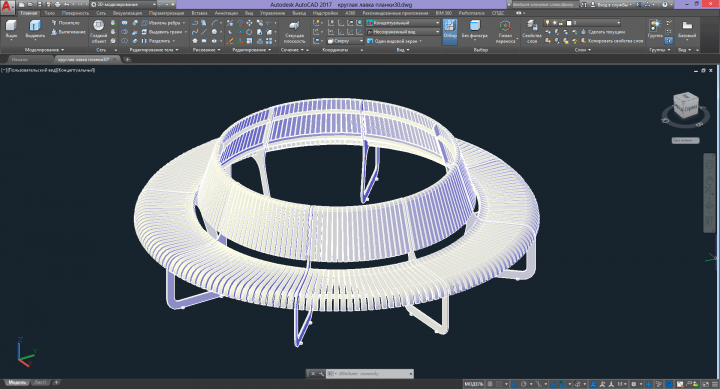Toggle grid display in the status bar
The width and height of the screenshot is (720, 389).
point(490,384)
